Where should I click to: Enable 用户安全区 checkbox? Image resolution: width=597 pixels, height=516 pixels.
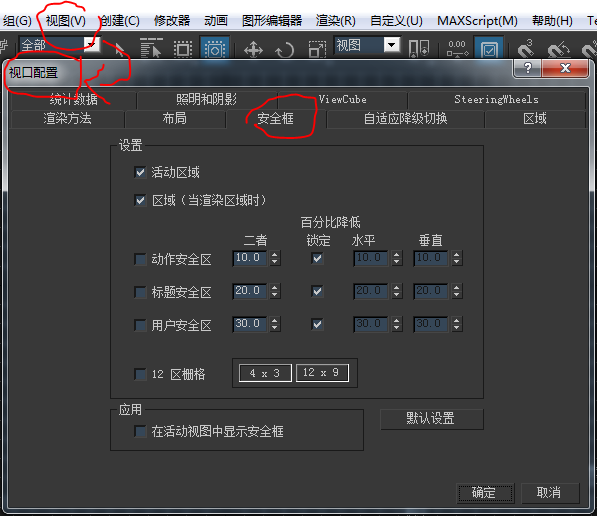click(140, 326)
